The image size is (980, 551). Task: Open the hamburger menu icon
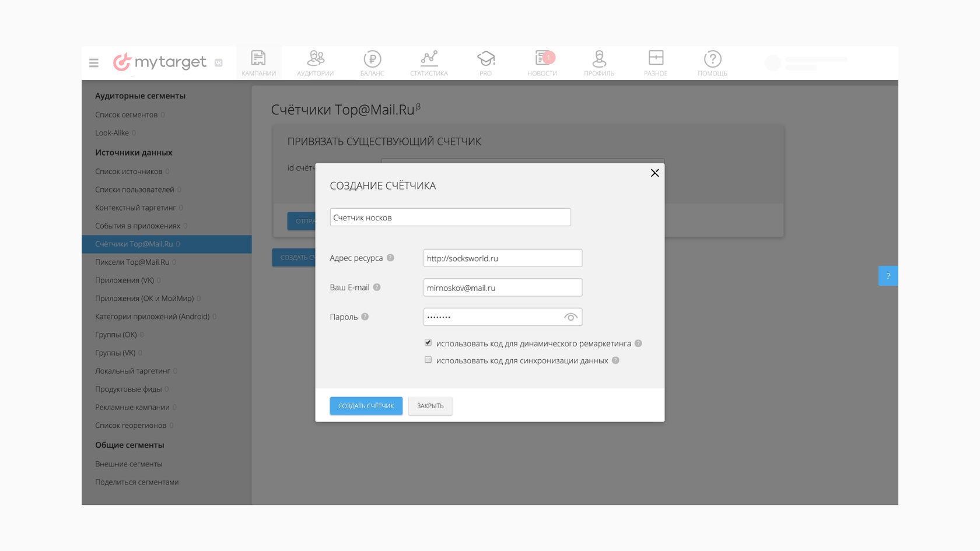click(93, 62)
